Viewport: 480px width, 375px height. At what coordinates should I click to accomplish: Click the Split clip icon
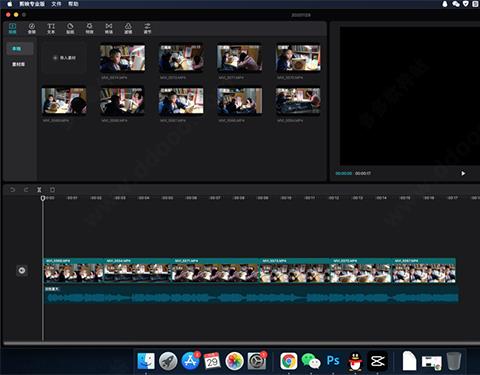coord(39,190)
